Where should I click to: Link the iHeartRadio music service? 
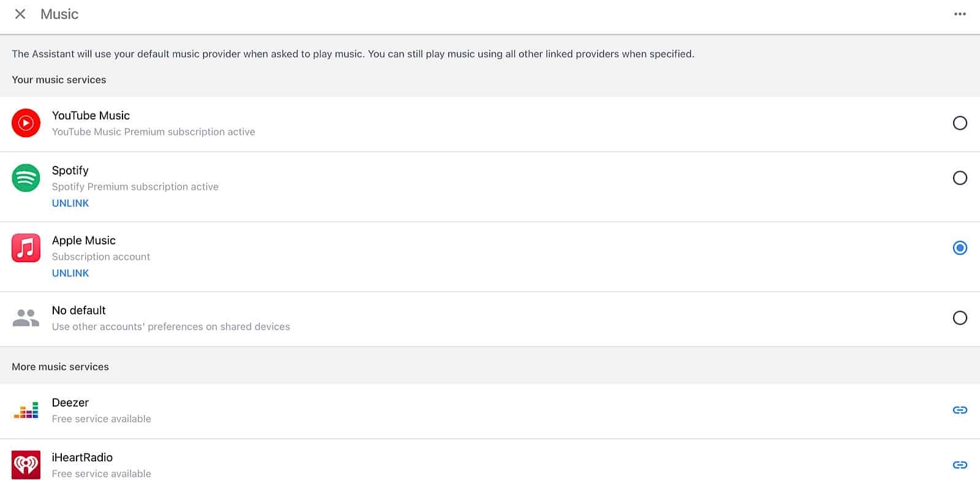coord(960,464)
